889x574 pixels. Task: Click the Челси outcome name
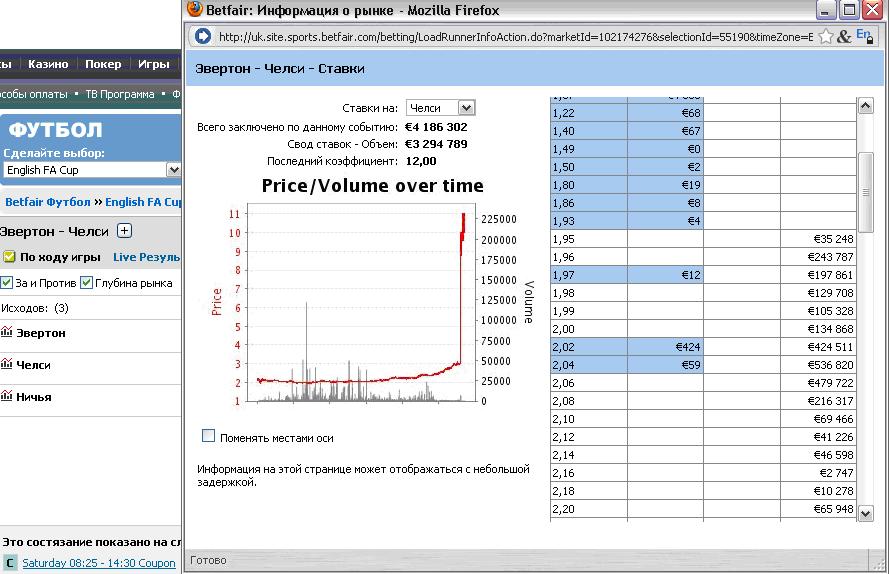pyautogui.click(x=33, y=365)
